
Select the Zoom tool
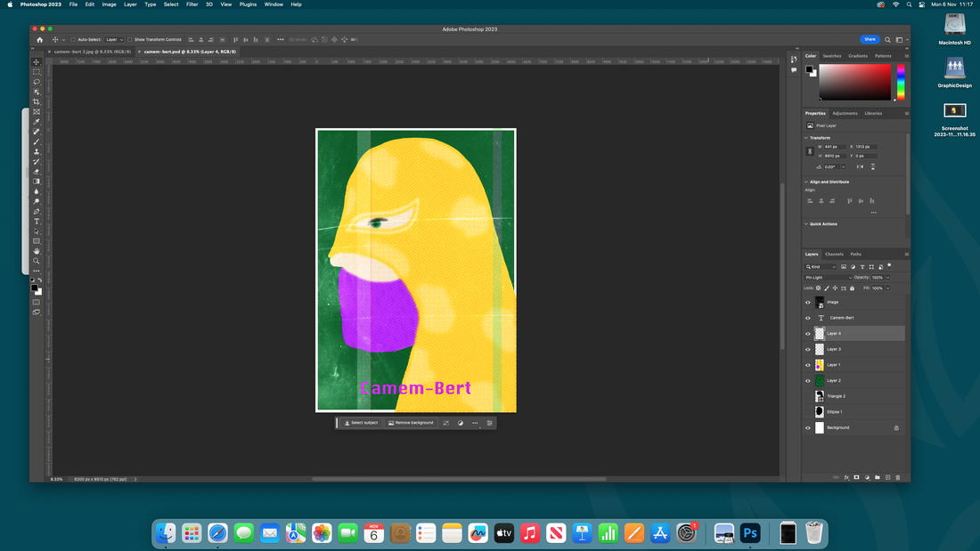click(x=37, y=261)
